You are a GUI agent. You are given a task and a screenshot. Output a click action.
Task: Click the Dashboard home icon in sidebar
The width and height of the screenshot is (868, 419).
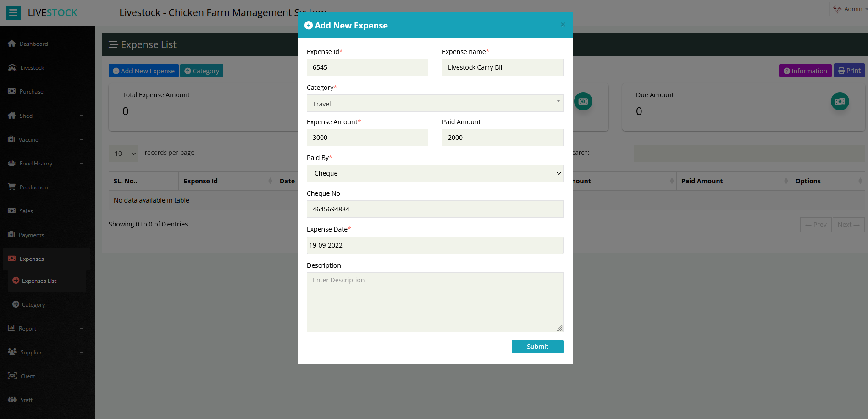(12, 44)
